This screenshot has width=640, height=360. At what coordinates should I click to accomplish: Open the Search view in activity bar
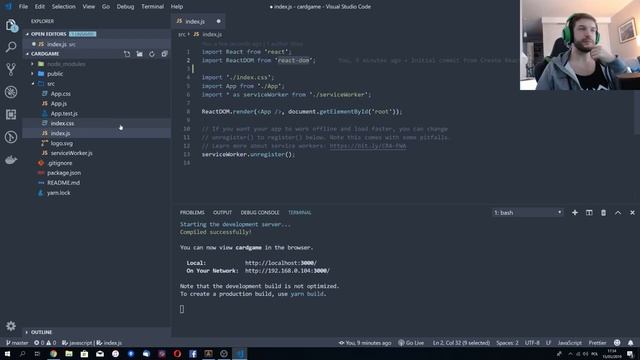pyautogui.click(x=11, y=47)
